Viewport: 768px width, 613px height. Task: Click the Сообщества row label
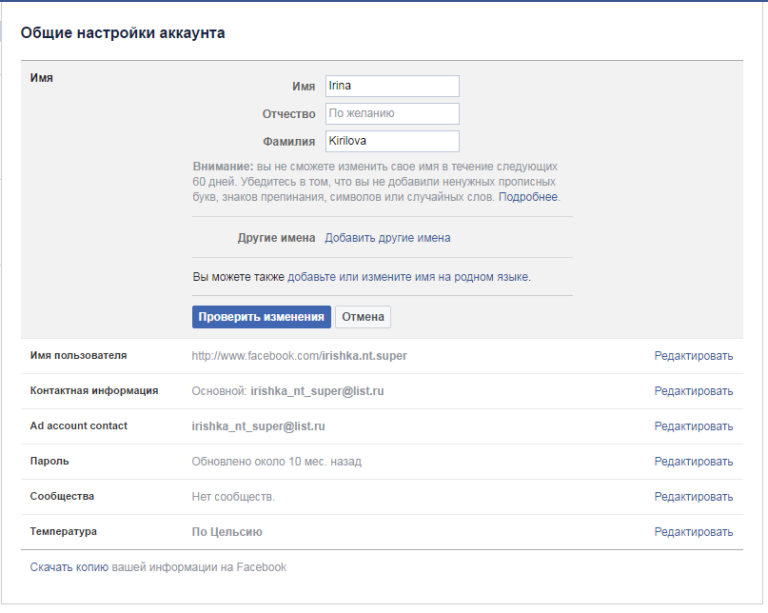point(62,496)
